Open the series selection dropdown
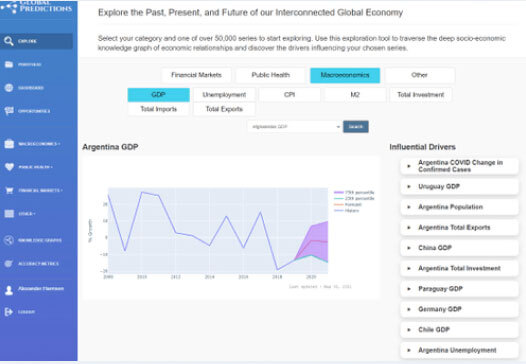Screen dimensions: 526x364 coord(295,127)
